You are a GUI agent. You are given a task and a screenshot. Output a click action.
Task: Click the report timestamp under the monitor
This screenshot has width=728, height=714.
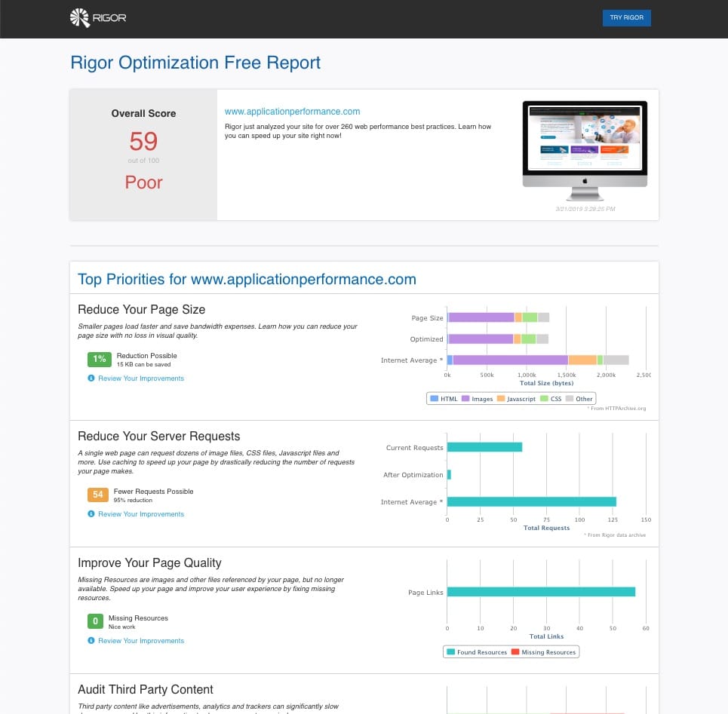pyautogui.click(x=585, y=210)
